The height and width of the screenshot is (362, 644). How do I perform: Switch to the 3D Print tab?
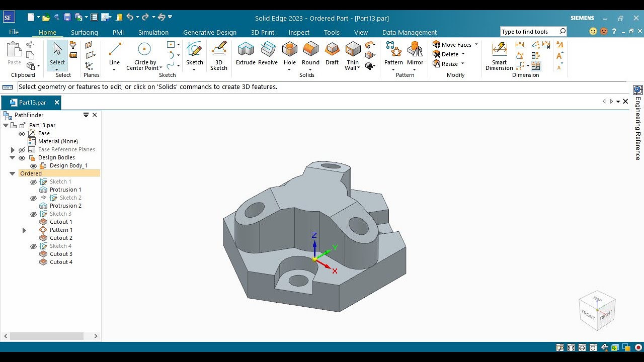pyautogui.click(x=263, y=32)
